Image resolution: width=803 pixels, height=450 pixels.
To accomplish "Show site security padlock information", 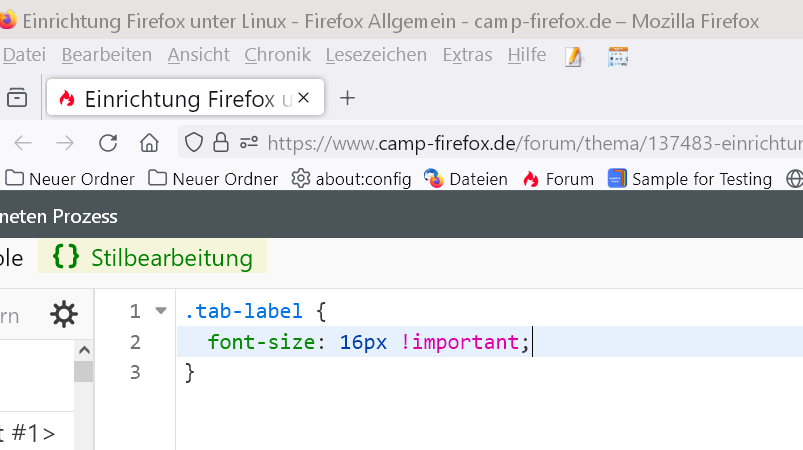I will click(x=221, y=143).
